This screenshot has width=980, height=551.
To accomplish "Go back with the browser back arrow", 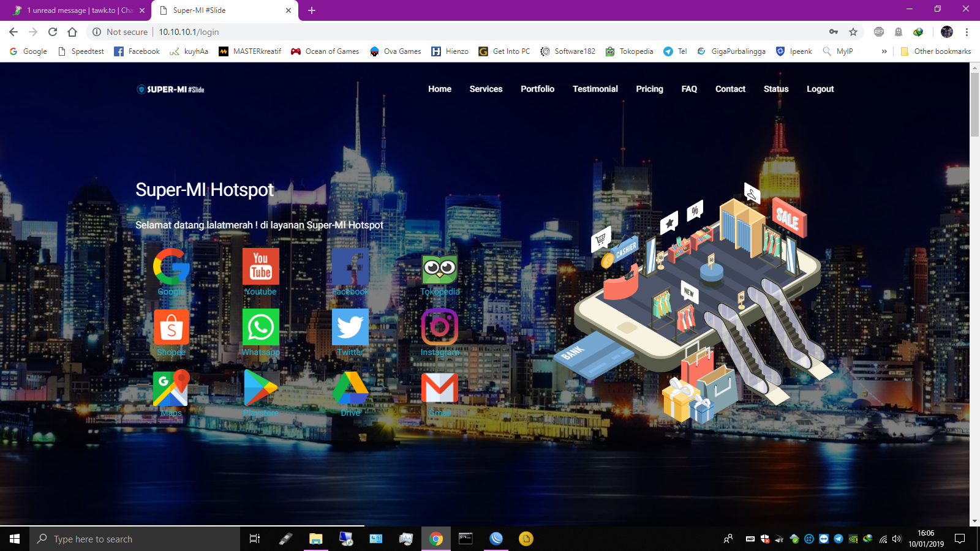I will coord(13,32).
